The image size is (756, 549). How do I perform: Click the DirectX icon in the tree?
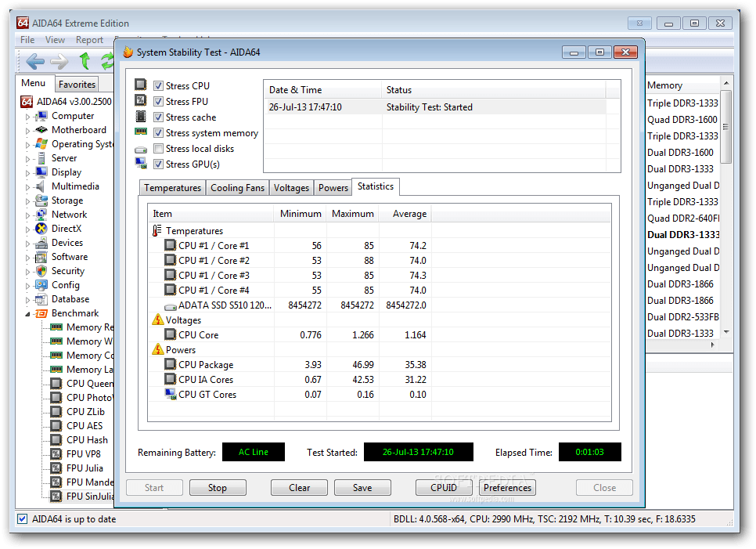(41, 228)
